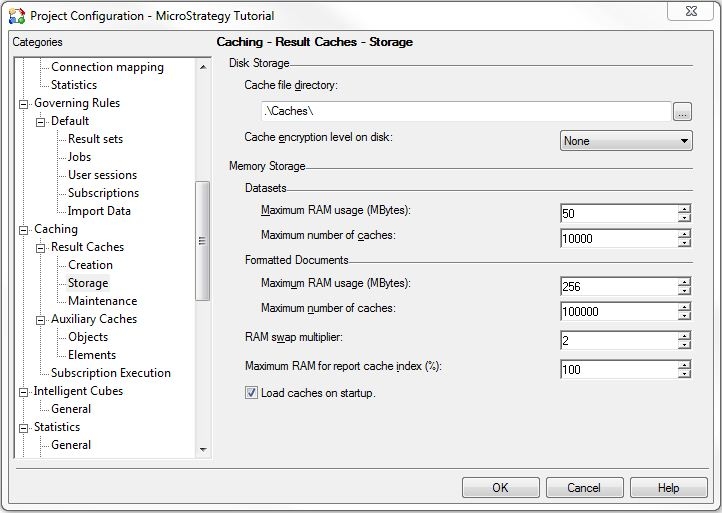Collapse the Auxiliary Caches node
722x513 pixels.
pos(41,320)
